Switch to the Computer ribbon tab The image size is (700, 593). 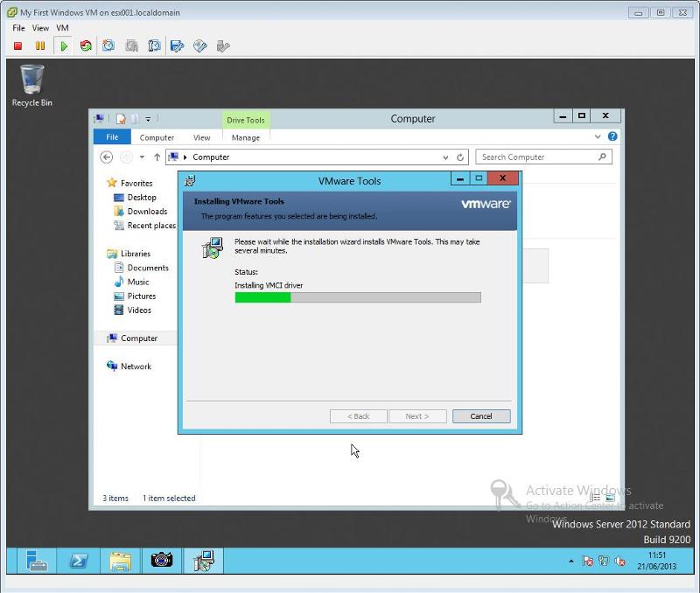click(x=157, y=137)
